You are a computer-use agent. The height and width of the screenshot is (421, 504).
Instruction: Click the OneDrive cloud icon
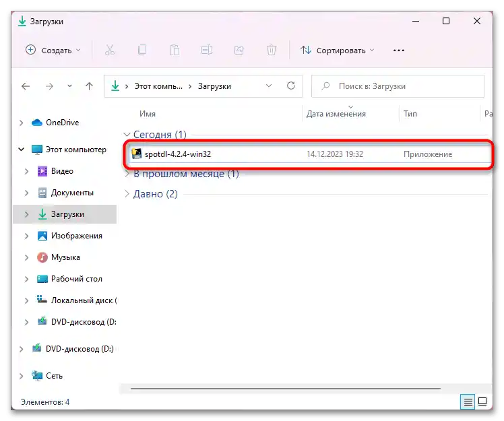[37, 123]
